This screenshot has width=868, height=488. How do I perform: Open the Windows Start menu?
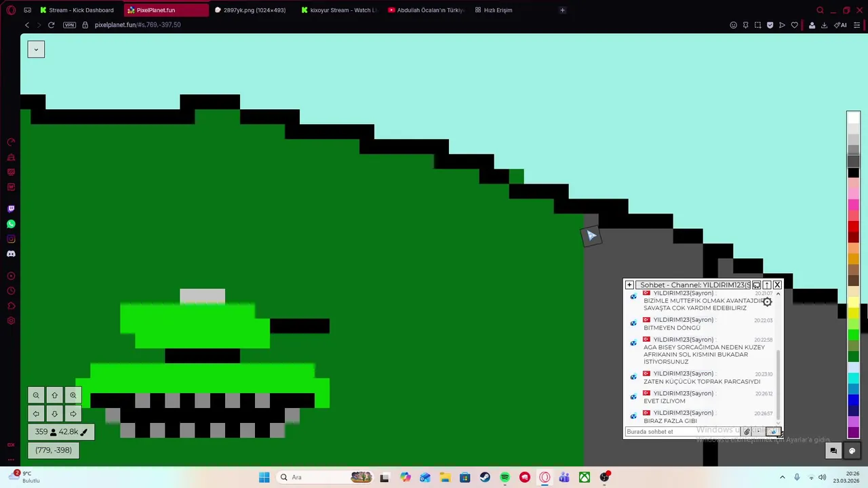pyautogui.click(x=264, y=477)
